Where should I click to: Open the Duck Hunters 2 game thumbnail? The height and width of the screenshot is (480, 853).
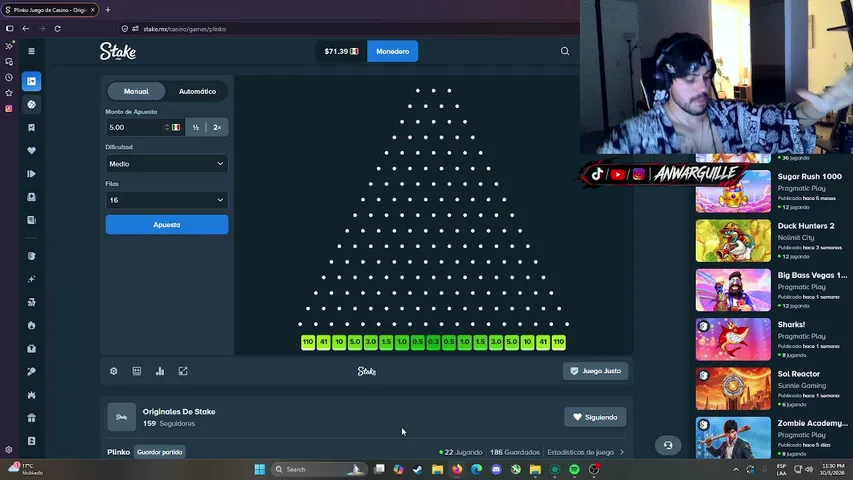click(733, 241)
